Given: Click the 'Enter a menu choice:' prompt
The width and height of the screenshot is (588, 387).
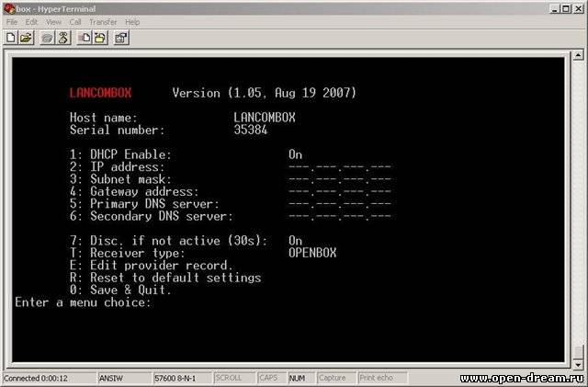Looking at the screenshot, I should click(83, 302).
